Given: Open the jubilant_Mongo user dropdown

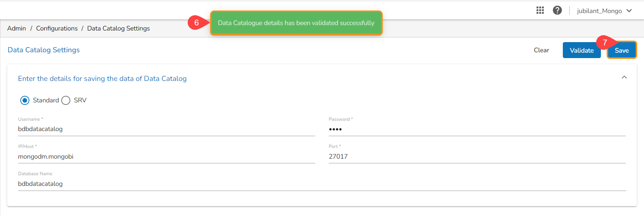Looking at the screenshot, I should click(x=604, y=11).
